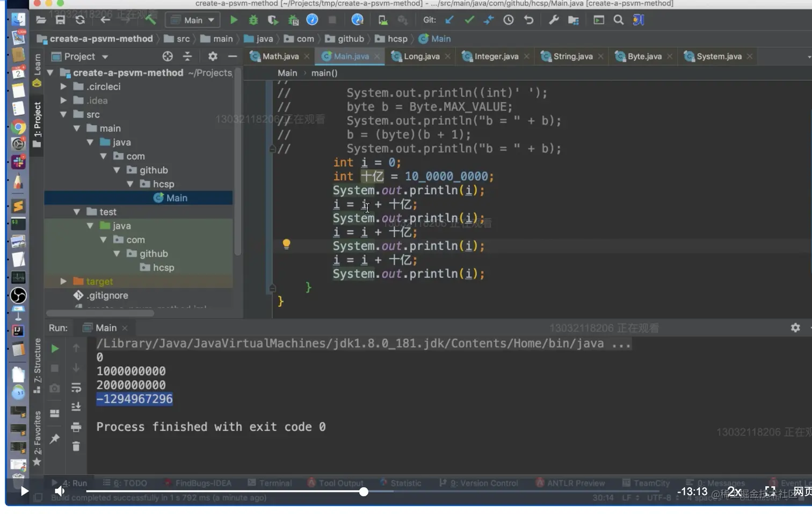Click the green Run button in the top toolbar
The width and height of the screenshot is (812, 514).
point(234,20)
